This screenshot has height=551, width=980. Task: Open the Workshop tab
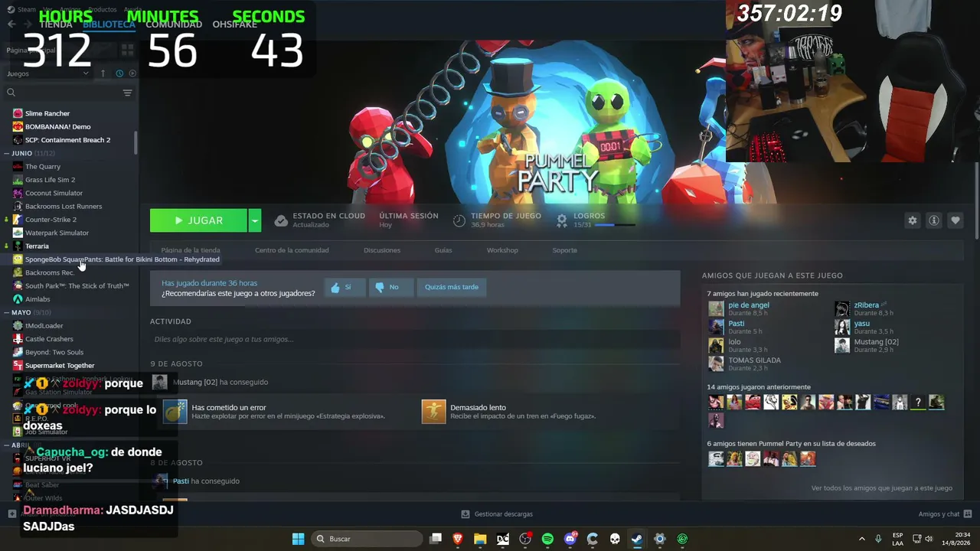point(502,250)
